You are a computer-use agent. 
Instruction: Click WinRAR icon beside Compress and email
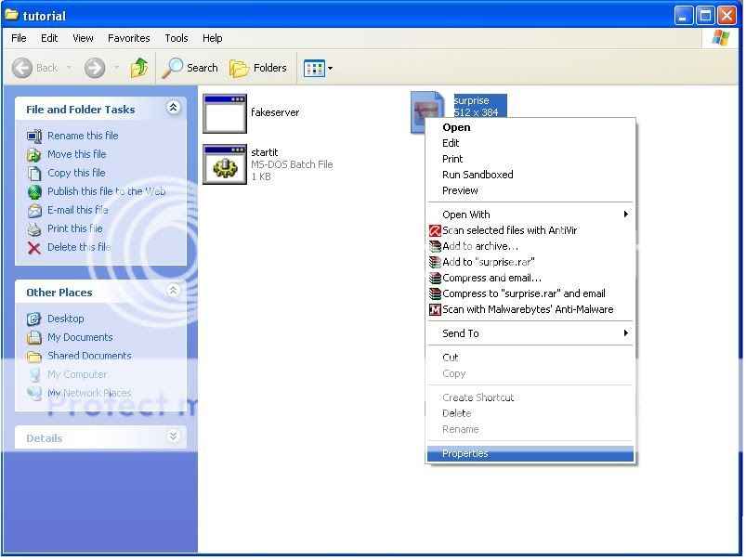coord(435,279)
